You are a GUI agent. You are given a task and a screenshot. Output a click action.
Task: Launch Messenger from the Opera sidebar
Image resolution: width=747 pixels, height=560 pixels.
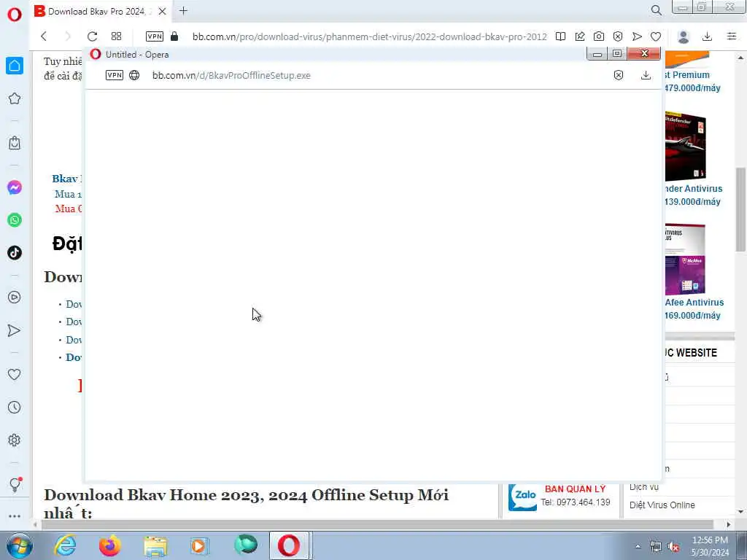pos(15,187)
